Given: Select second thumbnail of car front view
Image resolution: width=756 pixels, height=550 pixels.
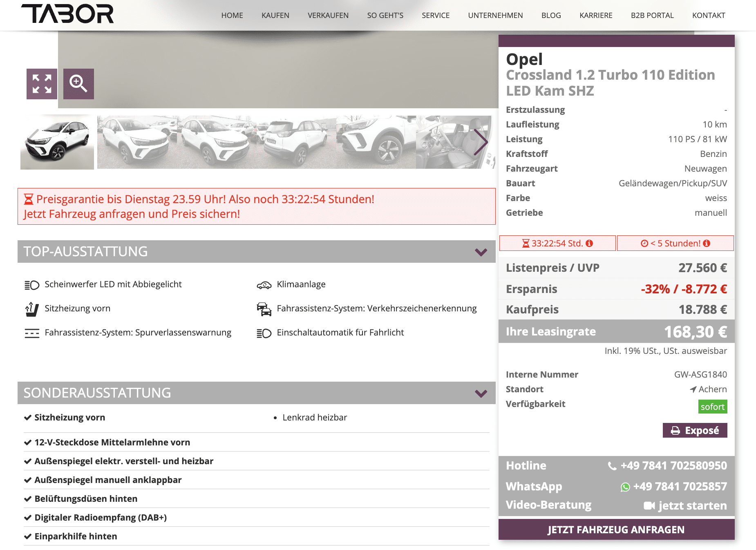Looking at the screenshot, I should point(137,142).
